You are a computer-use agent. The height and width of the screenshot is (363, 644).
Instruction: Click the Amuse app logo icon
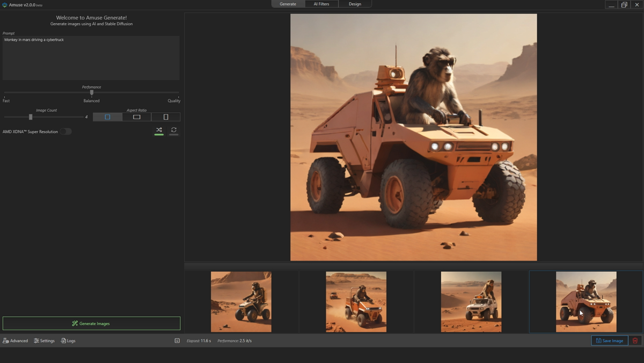coord(5,5)
